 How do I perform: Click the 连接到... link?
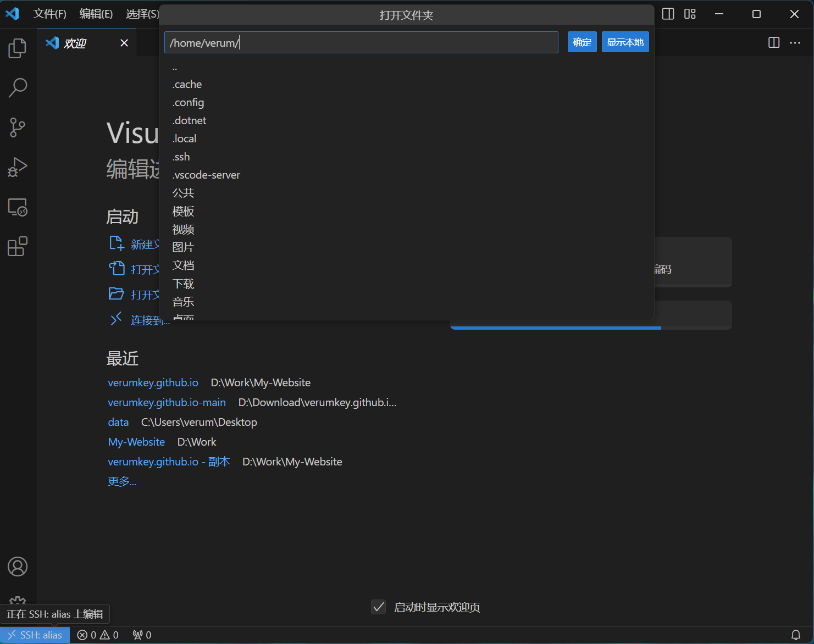click(x=150, y=320)
